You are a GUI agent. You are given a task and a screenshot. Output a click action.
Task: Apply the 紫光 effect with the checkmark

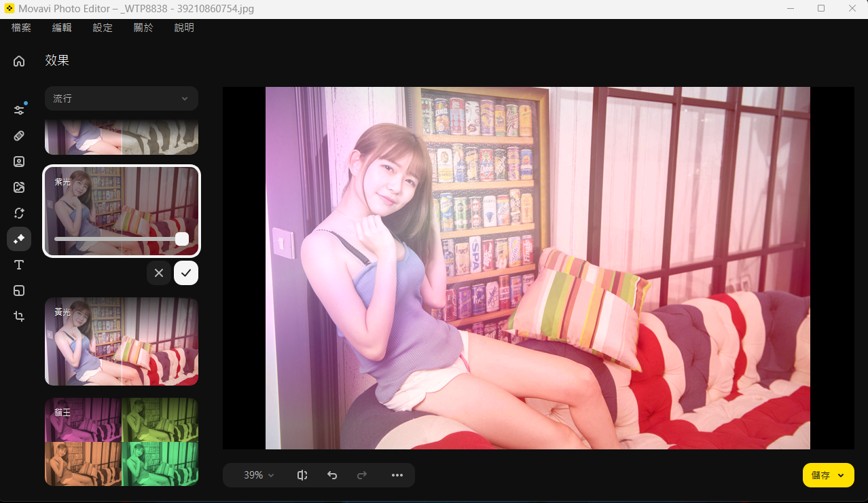(x=186, y=273)
